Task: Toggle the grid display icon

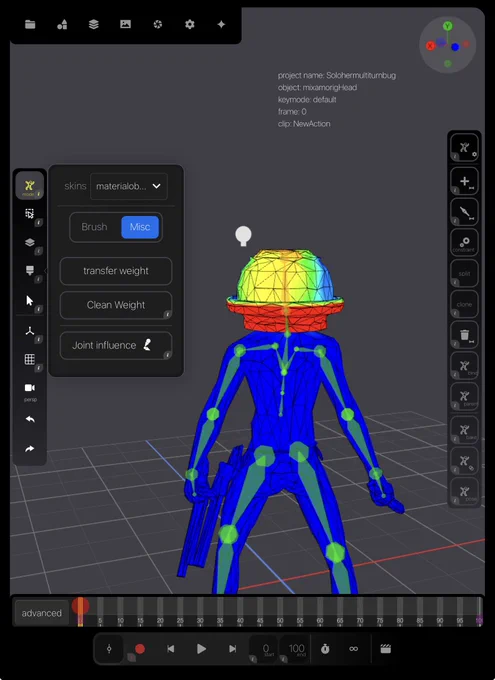Action: coord(30,359)
